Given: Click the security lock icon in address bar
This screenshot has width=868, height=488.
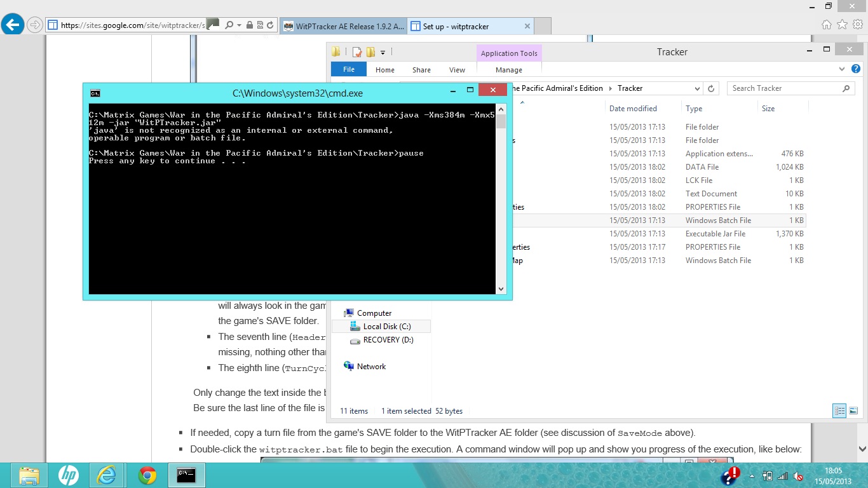Looking at the screenshot, I should 250,25.
